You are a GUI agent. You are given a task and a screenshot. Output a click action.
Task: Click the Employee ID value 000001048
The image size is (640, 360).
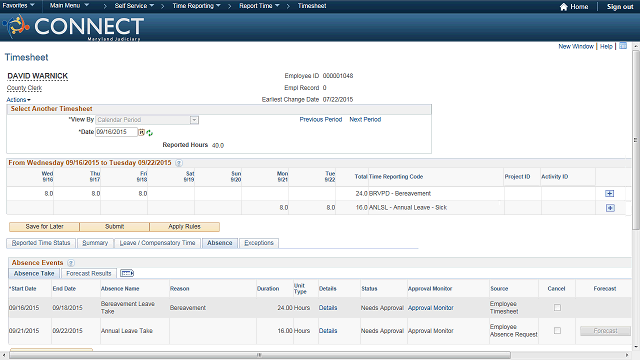(338, 76)
